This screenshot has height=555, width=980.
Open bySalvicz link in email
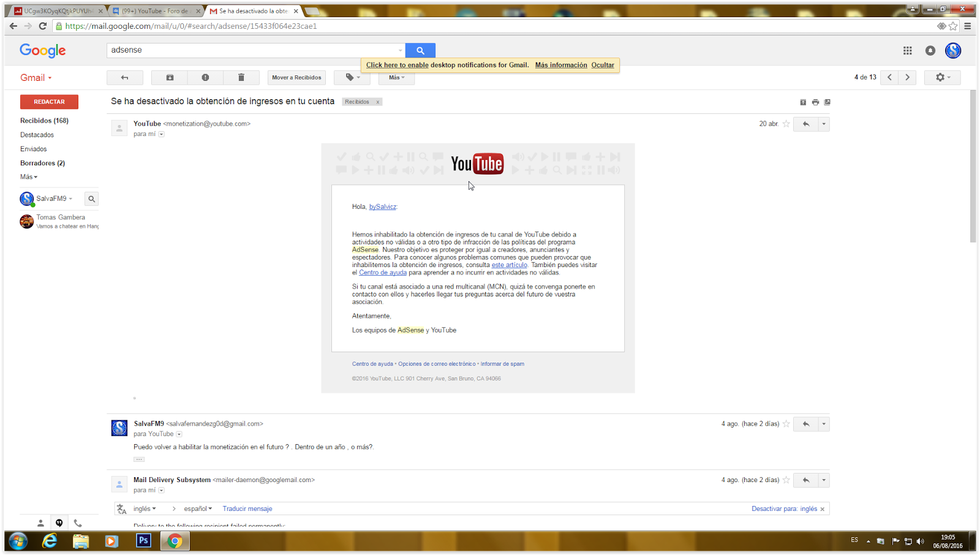point(383,207)
